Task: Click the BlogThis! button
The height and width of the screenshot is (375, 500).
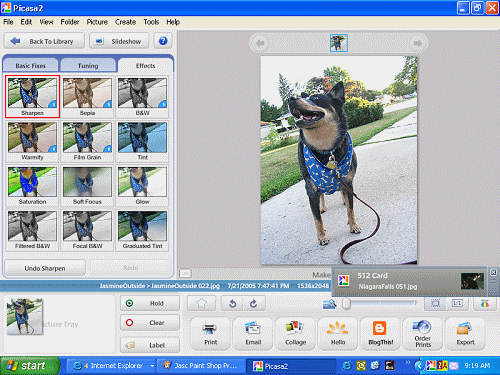Action: (x=380, y=334)
